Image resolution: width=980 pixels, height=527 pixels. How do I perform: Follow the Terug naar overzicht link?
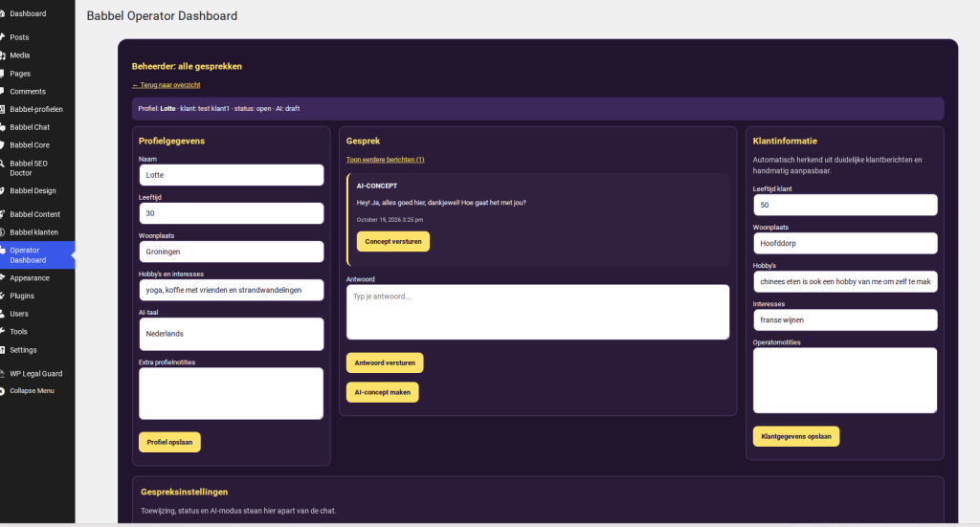click(167, 85)
